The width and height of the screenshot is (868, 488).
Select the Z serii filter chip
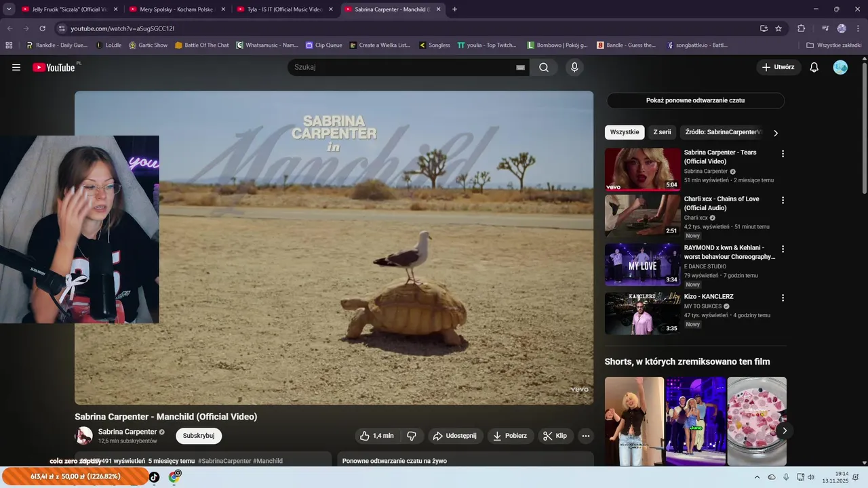[x=662, y=132]
